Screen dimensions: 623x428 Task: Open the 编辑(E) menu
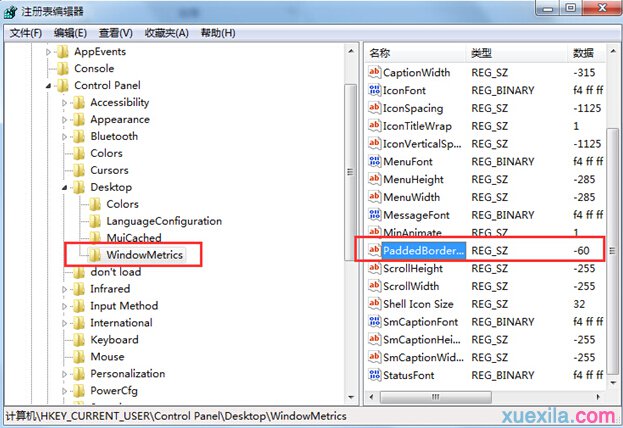(70, 33)
